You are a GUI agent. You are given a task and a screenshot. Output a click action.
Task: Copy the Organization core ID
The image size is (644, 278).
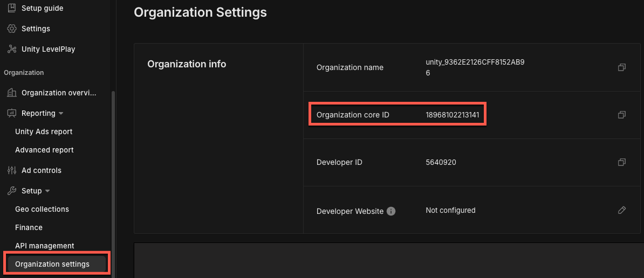(x=621, y=115)
